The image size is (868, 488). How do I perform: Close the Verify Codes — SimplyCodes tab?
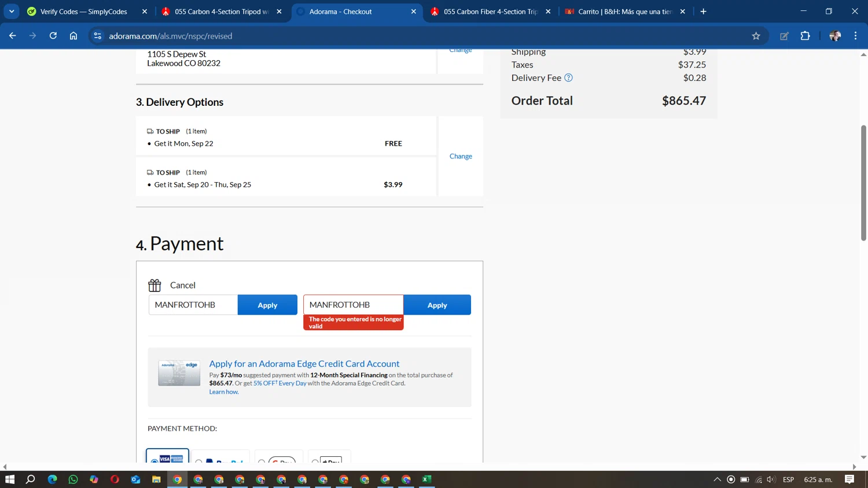[145, 12]
